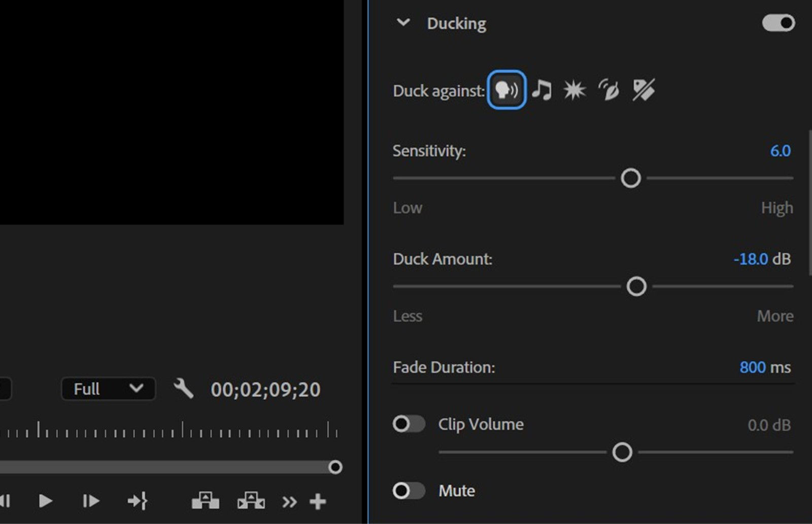Duck against untagged audio clips
Screen dimensions: 812x524
(642, 90)
